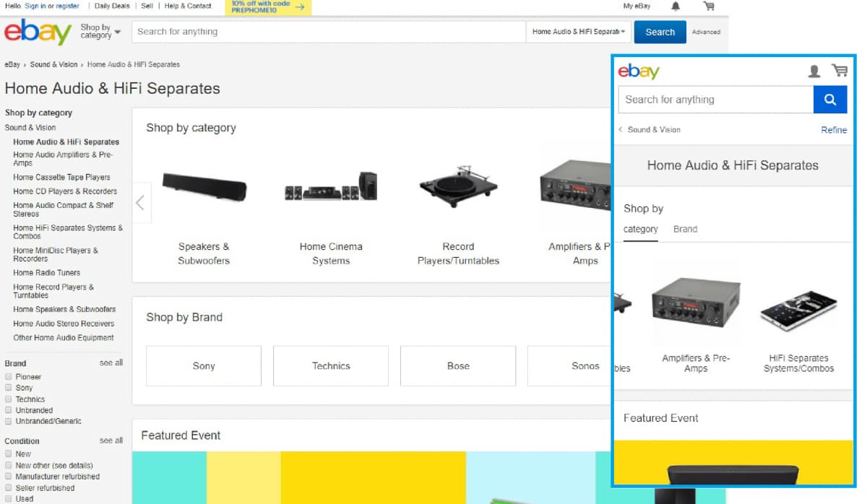Click the carousel left arrow
The image size is (867, 504).
click(140, 203)
